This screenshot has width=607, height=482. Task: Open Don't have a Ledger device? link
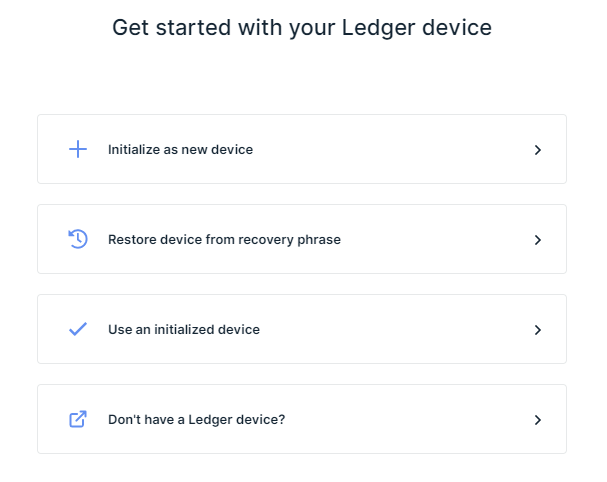pos(197,420)
